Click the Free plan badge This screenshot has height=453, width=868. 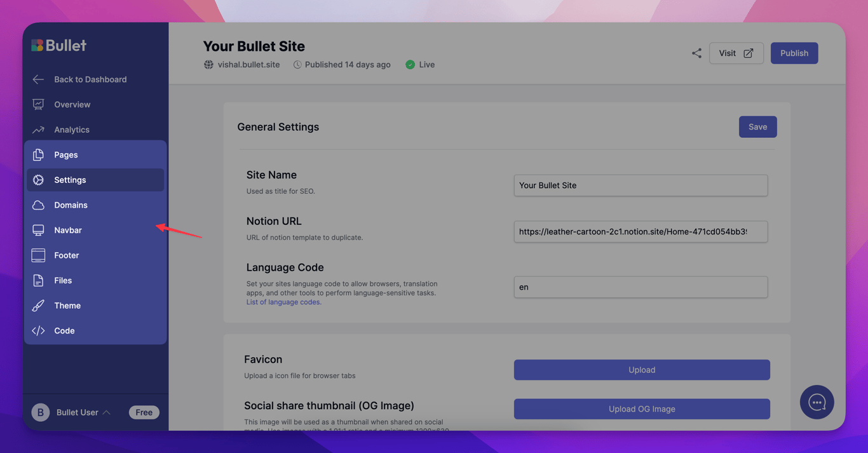144,412
